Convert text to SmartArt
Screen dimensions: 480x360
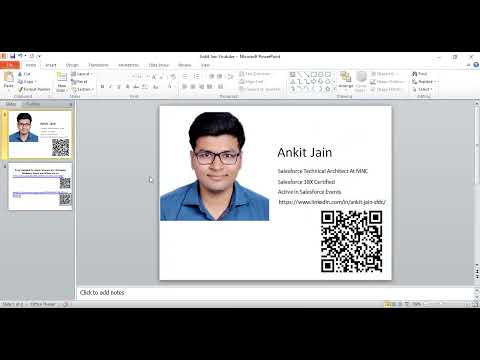260,89
